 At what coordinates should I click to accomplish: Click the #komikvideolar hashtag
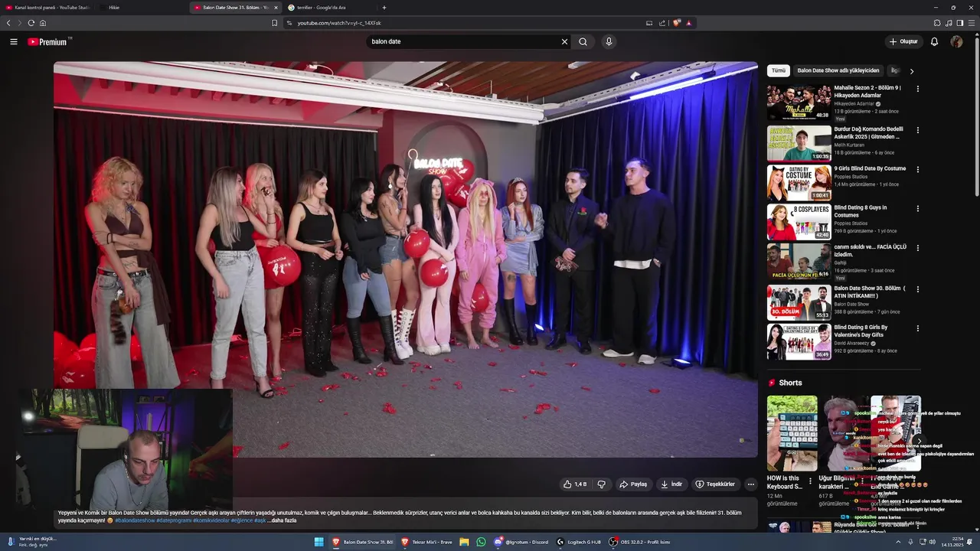click(x=211, y=520)
